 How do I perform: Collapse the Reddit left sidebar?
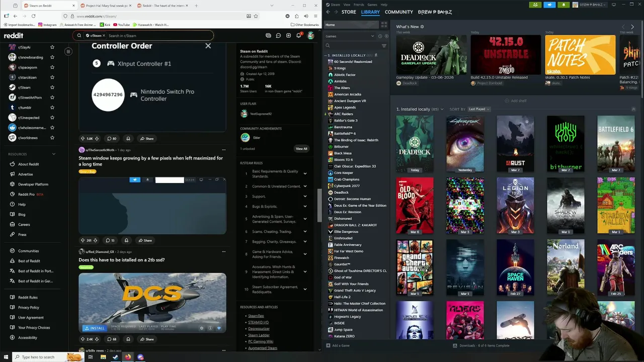[68, 51]
